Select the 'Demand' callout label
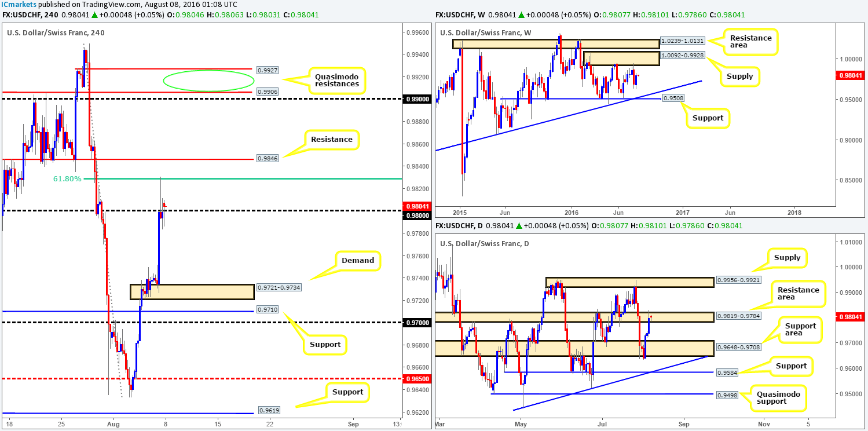This screenshot has height=431, width=868. pyautogui.click(x=358, y=261)
